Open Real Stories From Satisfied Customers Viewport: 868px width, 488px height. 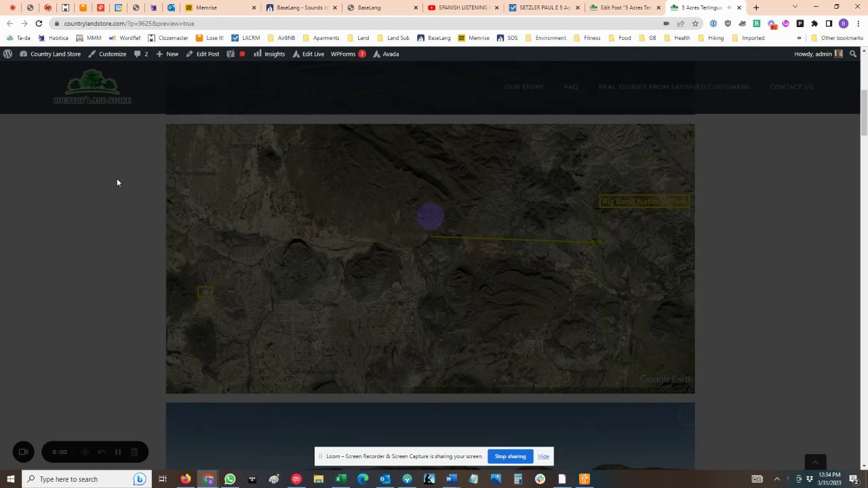tap(674, 87)
